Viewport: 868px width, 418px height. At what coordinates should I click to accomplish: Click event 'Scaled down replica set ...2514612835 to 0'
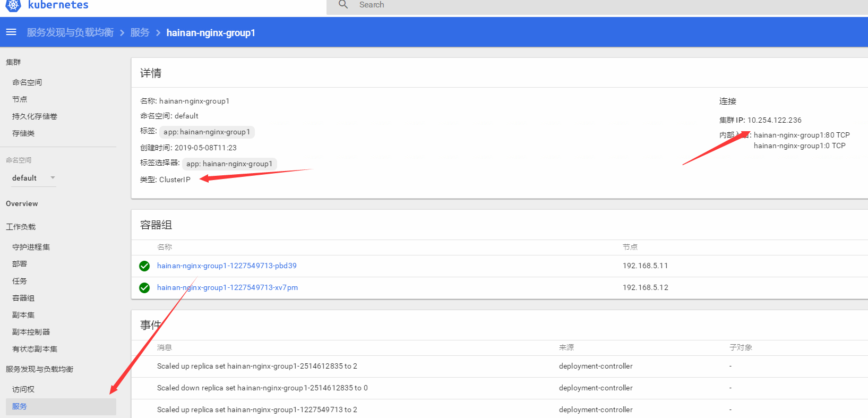click(x=262, y=388)
